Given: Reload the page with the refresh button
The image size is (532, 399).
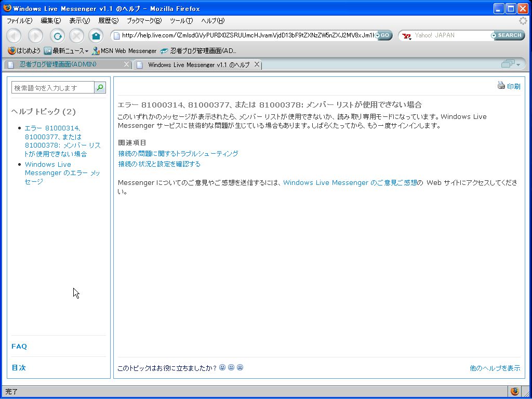Looking at the screenshot, I should click(57, 36).
